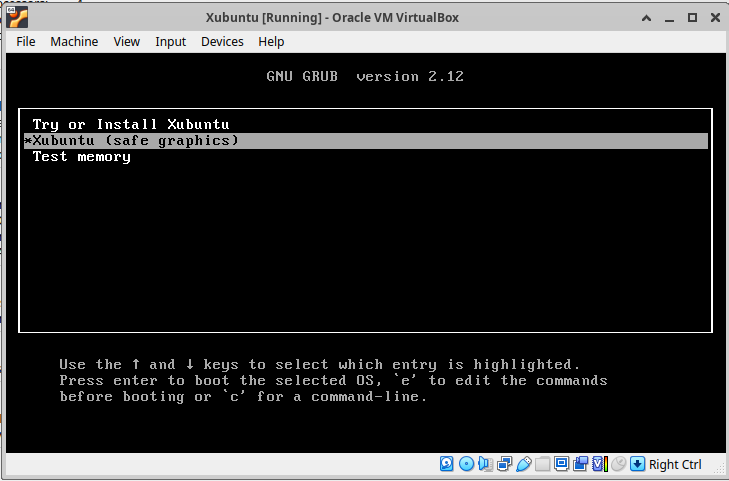Screen dimensions: 729x481
Task: Open the network adapter status icon
Action: 504,464
